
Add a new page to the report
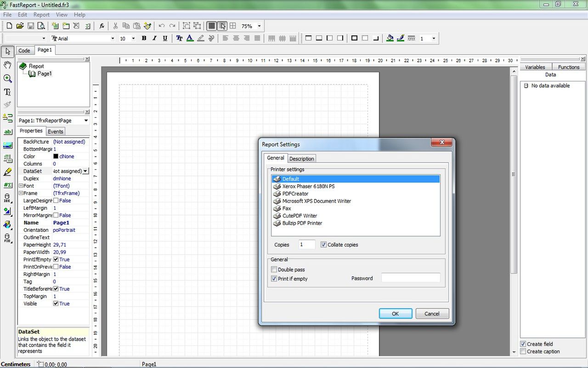point(55,26)
